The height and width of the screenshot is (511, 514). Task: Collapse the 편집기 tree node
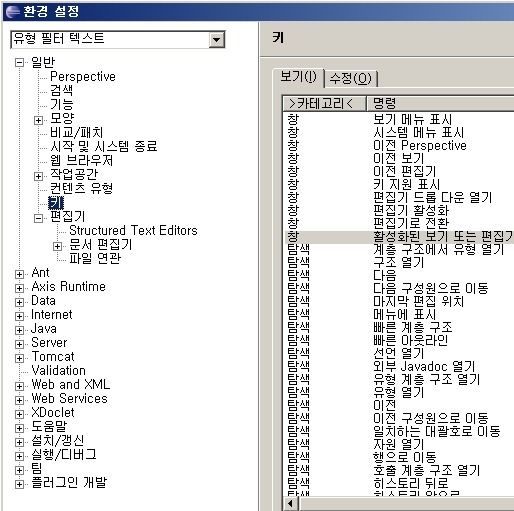click(x=39, y=218)
